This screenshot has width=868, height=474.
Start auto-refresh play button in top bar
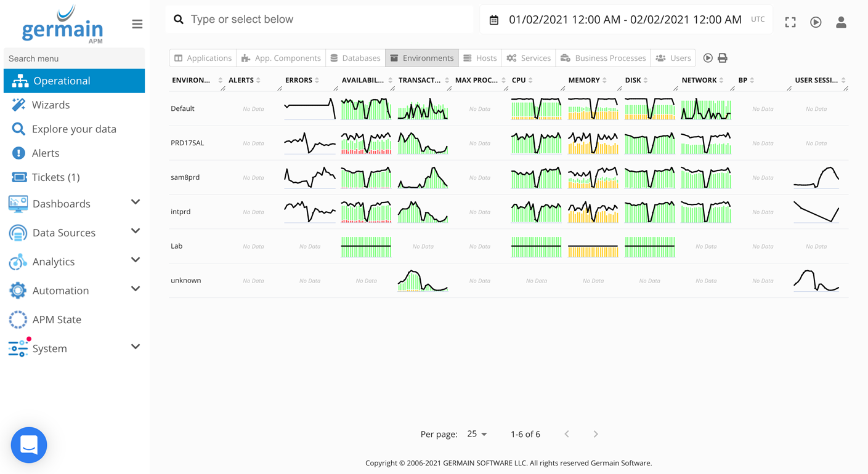click(816, 22)
